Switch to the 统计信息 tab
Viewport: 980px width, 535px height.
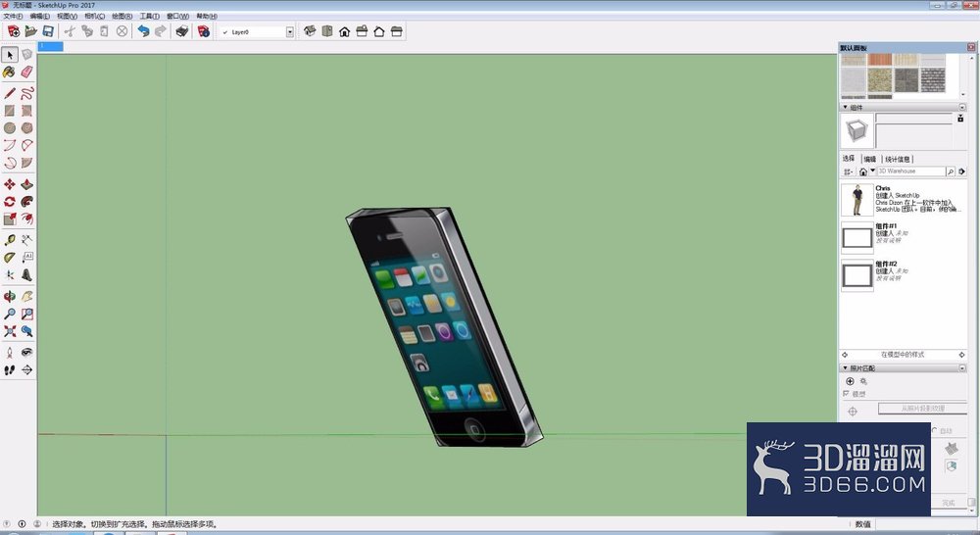tap(898, 159)
